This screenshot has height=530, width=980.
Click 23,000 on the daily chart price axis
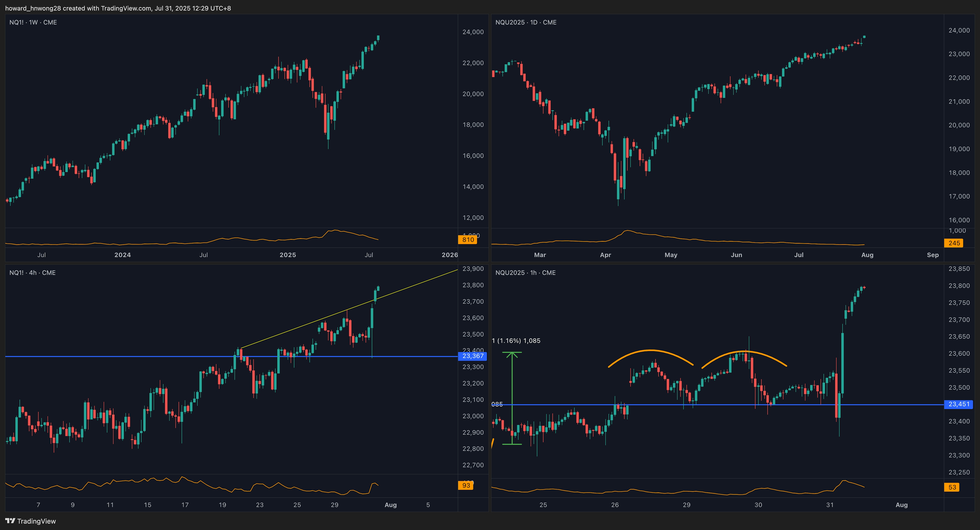click(x=959, y=54)
